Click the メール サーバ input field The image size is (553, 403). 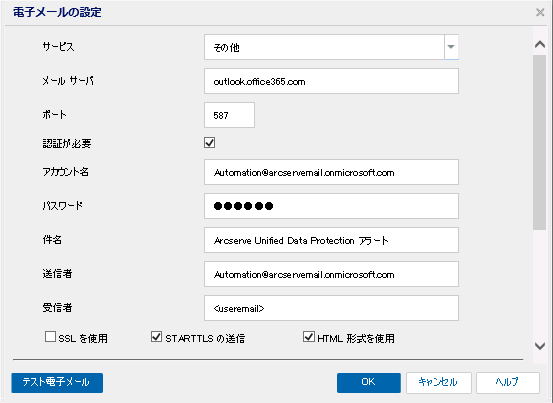coord(331,81)
